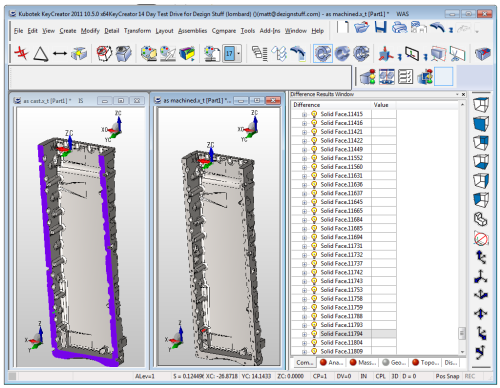
Task: Click the DV=0 status bar field
Action: click(344, 376)
